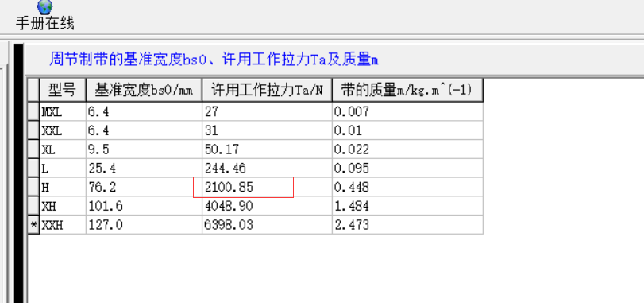Select the MXL row header selector
This screenshot has height=303, width=644.
click(33, 111)
